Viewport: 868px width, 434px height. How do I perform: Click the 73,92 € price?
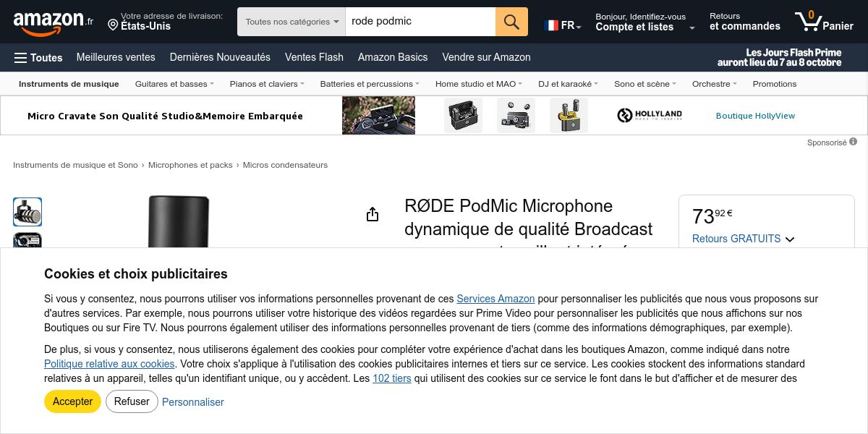point(712,216)
